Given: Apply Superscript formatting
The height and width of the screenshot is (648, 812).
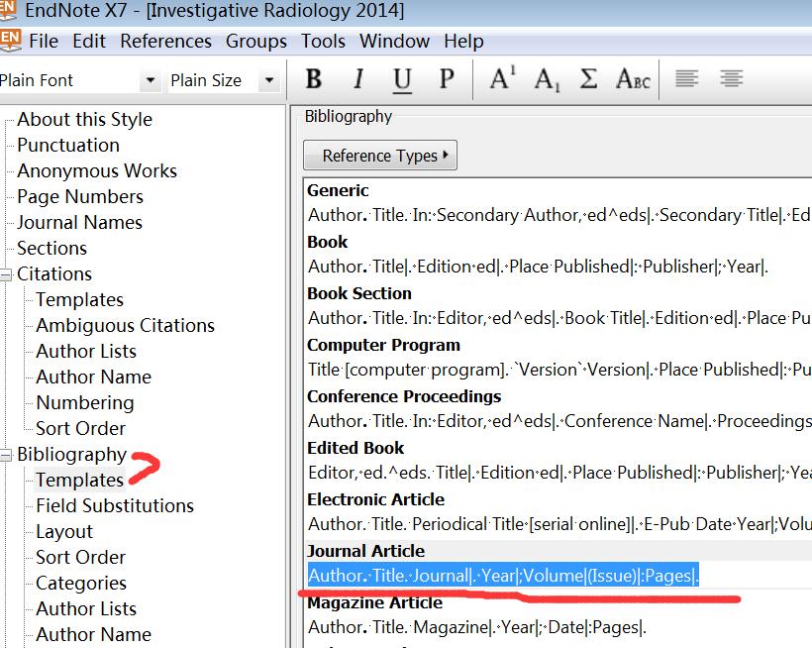Looking at the screenshot, I should tap(502, 78).
